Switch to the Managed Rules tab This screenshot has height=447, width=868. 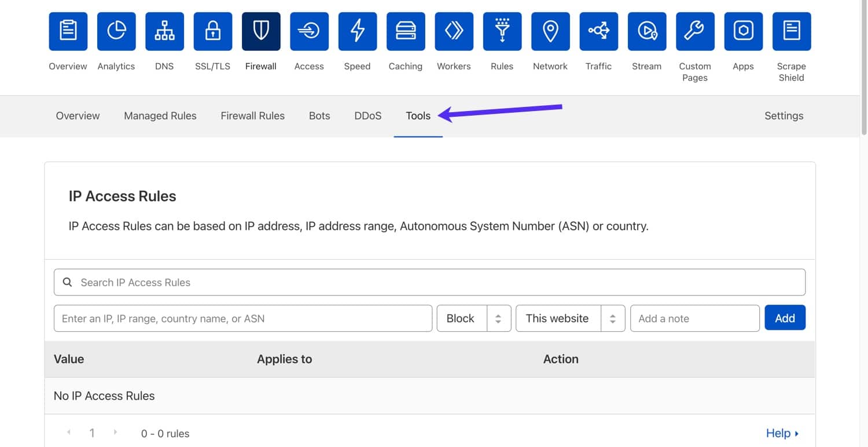[x=160, y=116]
